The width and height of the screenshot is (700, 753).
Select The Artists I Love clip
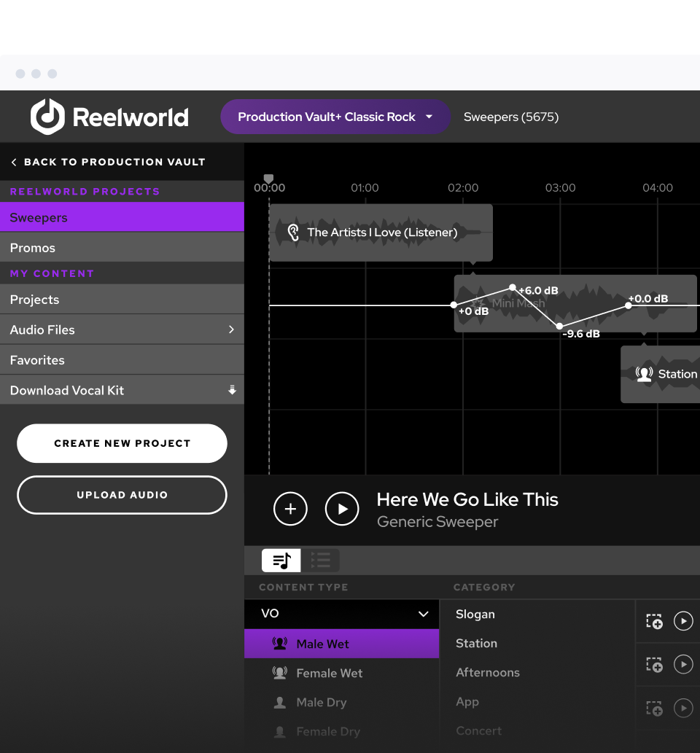[381, 233]
